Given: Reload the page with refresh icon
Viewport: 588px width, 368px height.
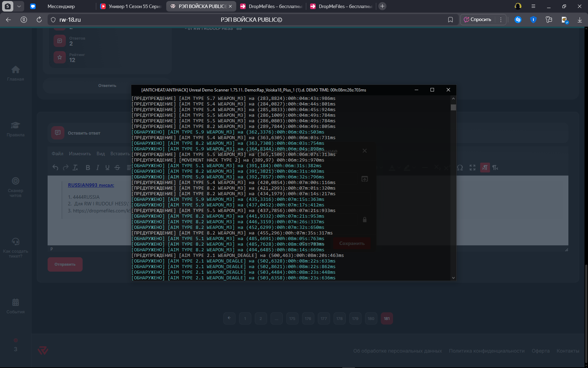Looking at the screenshot, I should [39, 20].
